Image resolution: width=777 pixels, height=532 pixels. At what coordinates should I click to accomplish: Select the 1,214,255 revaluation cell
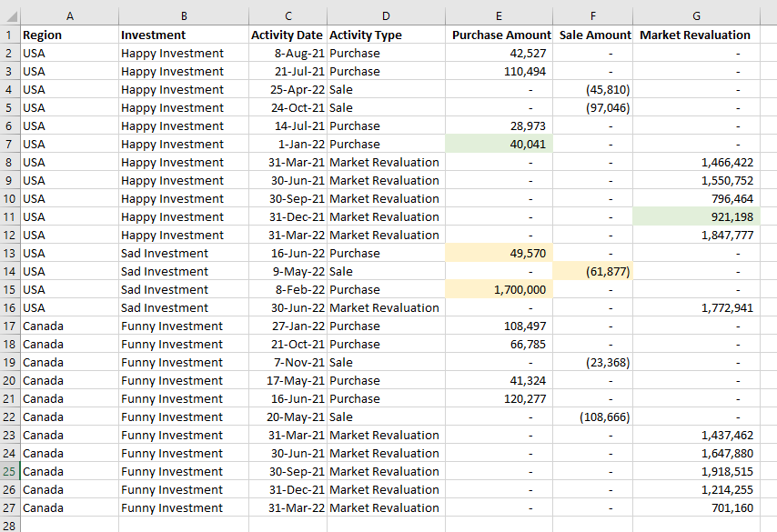coord(696,489)
